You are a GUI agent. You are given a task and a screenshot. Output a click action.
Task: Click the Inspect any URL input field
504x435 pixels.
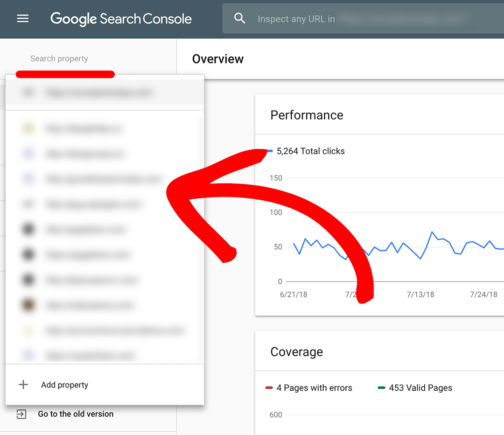(x=327, y=19)
